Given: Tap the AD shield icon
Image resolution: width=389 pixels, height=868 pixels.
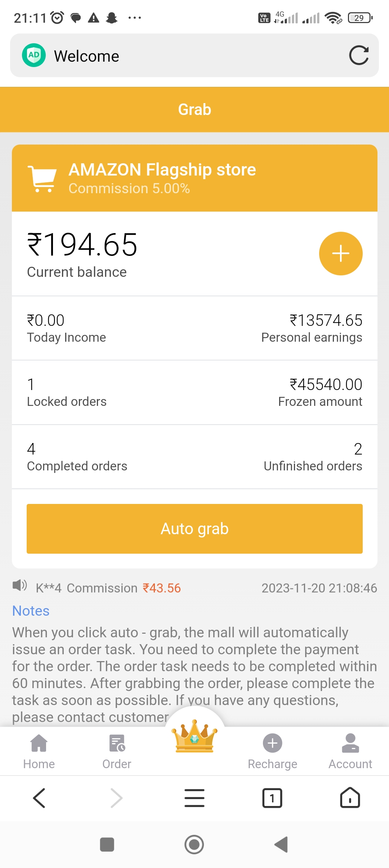Looking at the screenshot, I should [x=34, y=56].
